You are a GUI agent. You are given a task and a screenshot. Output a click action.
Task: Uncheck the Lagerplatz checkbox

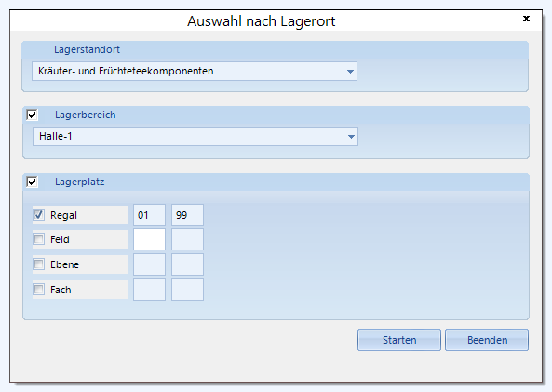pos(32,182)
